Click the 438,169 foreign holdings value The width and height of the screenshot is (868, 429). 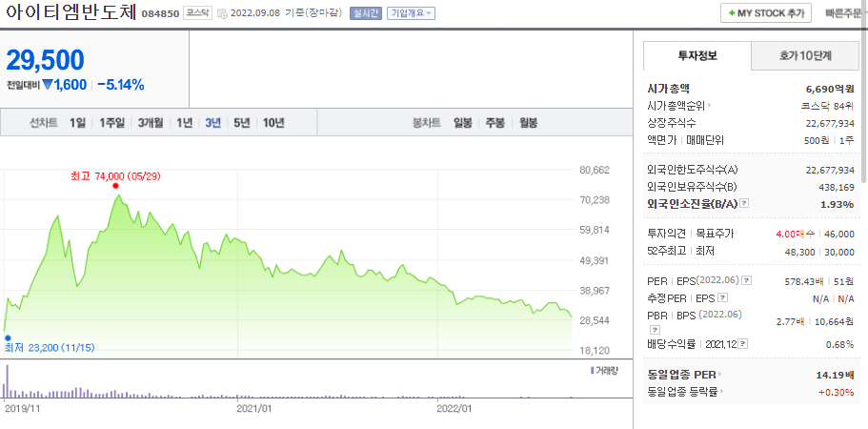tap(836, 187)
